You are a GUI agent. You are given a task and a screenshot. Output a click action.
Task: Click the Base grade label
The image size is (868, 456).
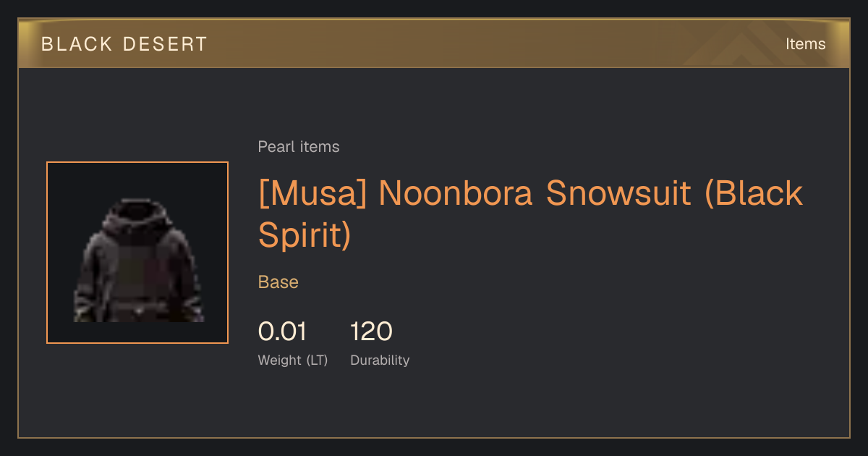coord(278,282)
